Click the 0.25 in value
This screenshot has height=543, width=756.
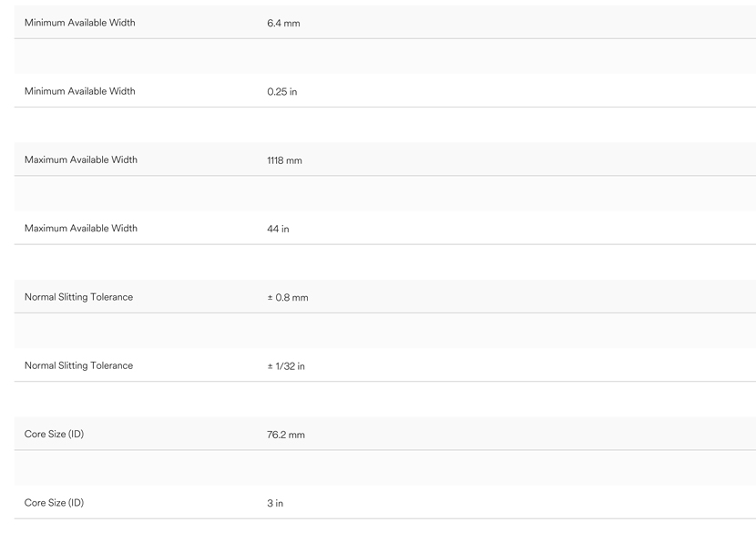point(282,92)
